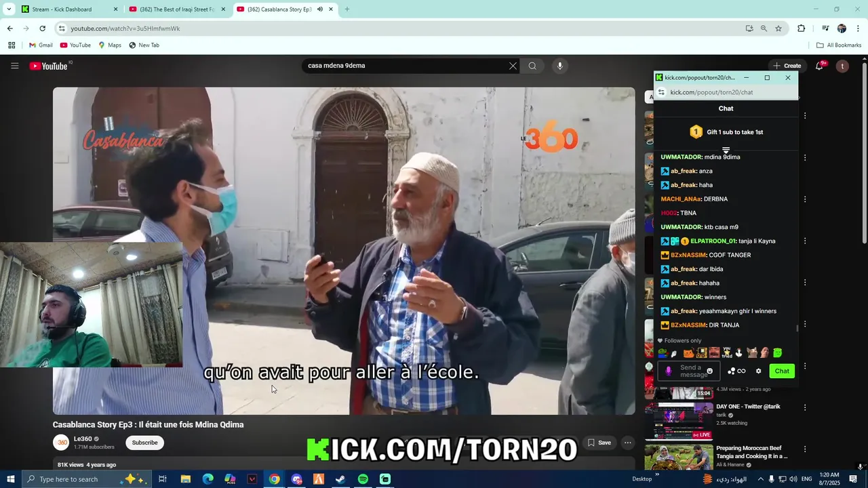Open options menu for DAY ONE video

tap(805, 407)
